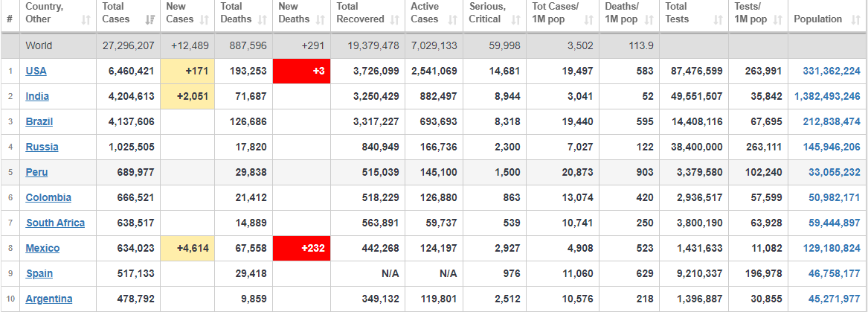Sort by Total Deaths arrow icon
868x312 pixels.
(263, 19)
